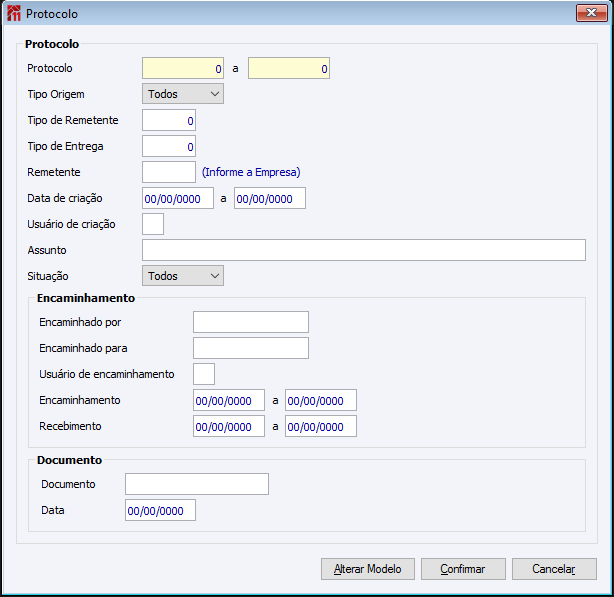Click the 'Usuário de criação' label
Viewport: 614px width, 597px height.
pyautogui.click(x=71, y=224)
